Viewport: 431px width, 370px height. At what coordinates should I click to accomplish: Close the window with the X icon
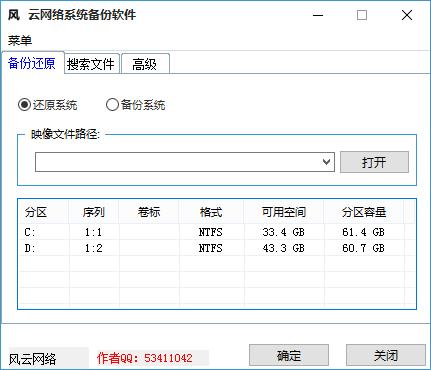[x=407, y=15]
